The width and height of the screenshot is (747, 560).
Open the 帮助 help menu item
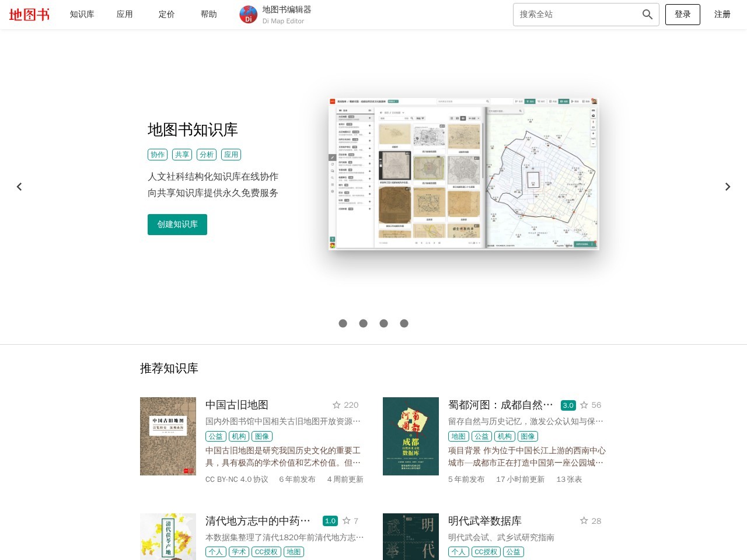click(x=208, y=15)
